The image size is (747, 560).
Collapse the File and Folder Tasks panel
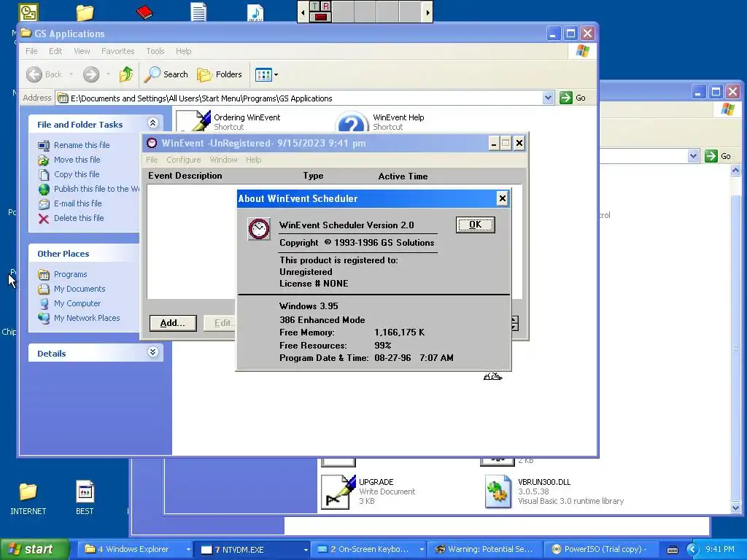coord(152,123)
